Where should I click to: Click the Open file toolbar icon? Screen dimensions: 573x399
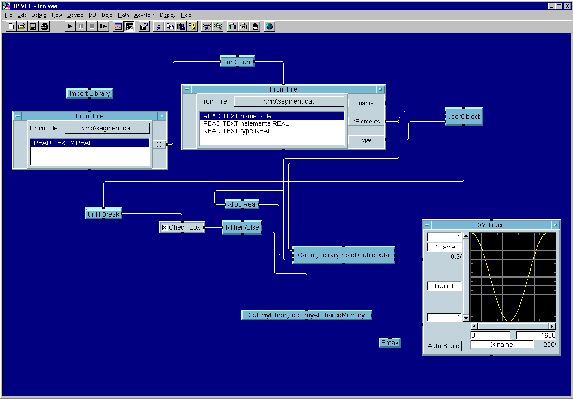22,26
